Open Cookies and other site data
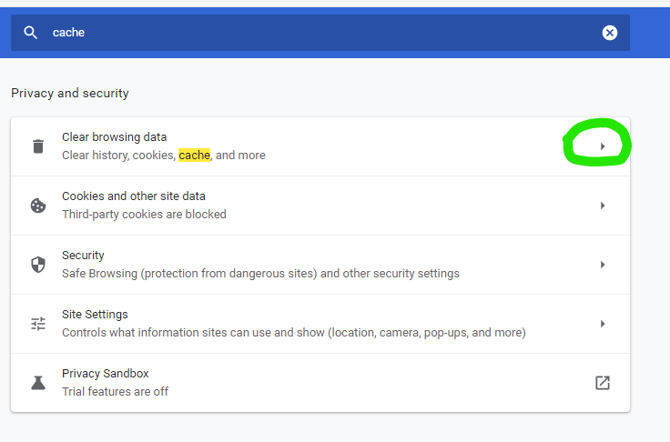Viewport: 670px width, 442px height. tap(133, 196)
